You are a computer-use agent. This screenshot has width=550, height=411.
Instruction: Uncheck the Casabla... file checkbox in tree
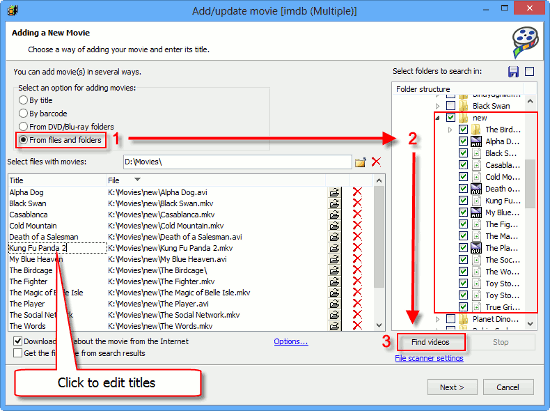[x=463, y=165]
